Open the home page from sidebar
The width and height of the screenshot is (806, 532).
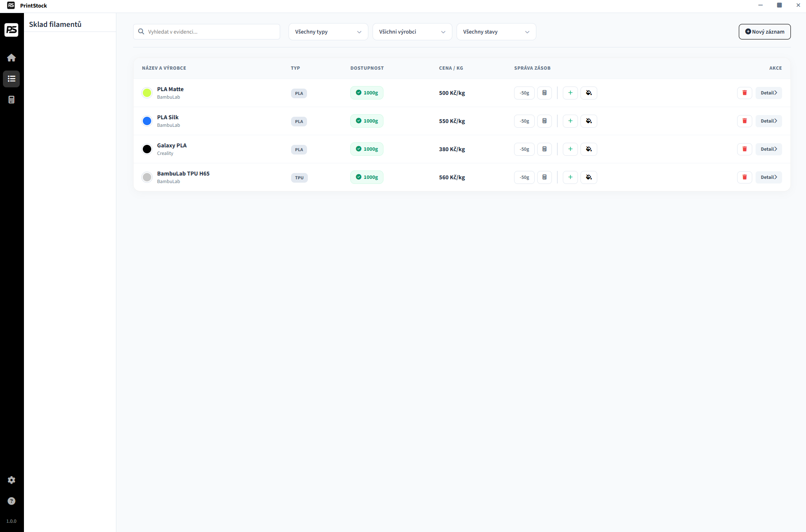click(11, 58)
